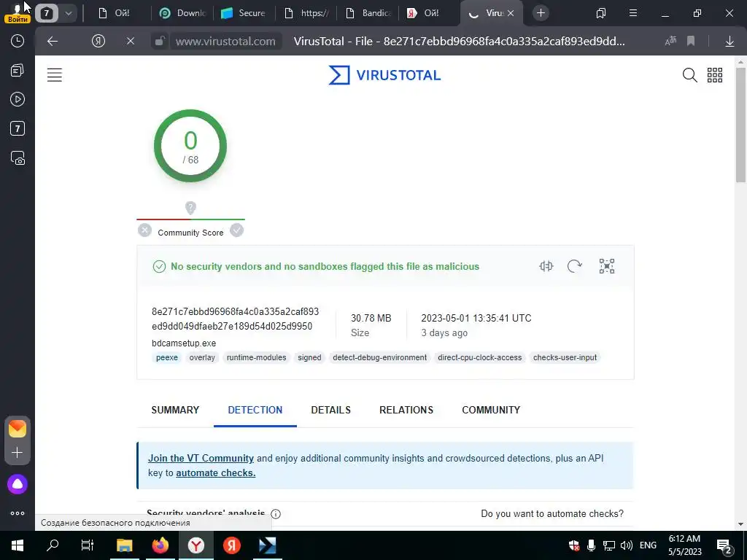Open the file relations graph icon

(607, 266)
